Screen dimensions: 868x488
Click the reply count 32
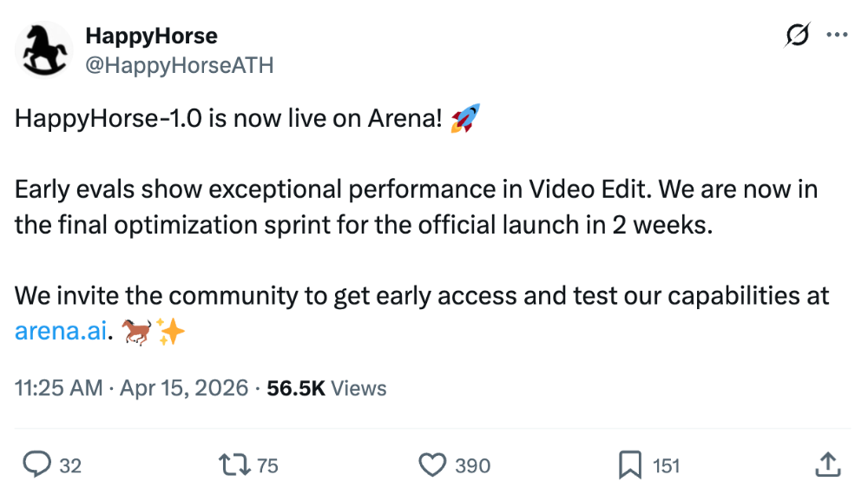(x=70, y=466)
